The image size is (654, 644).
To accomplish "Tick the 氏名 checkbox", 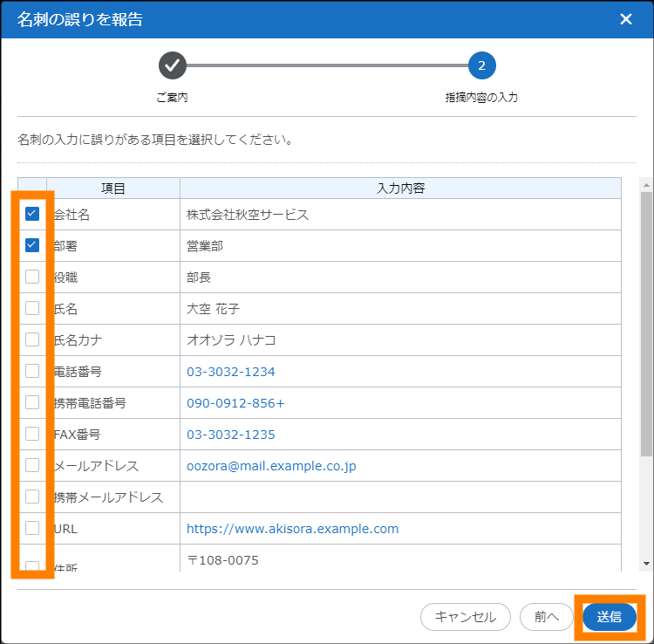I will (x=32, y=308).
